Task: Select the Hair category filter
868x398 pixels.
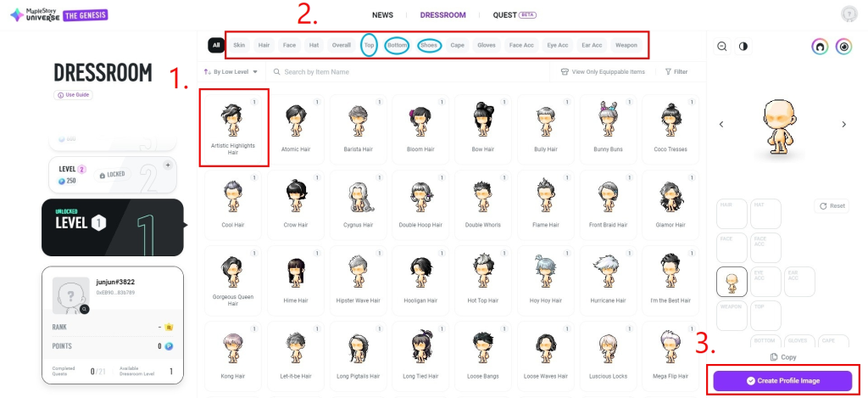Action: point(264,46)
